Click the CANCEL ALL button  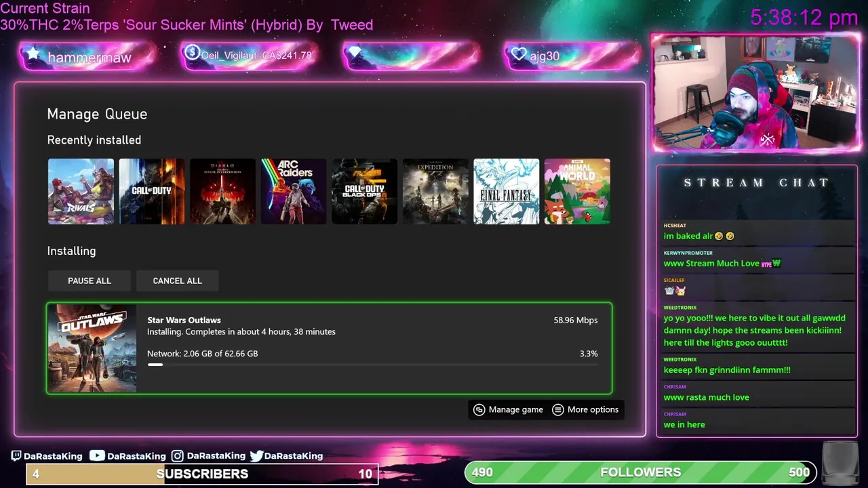178,281
